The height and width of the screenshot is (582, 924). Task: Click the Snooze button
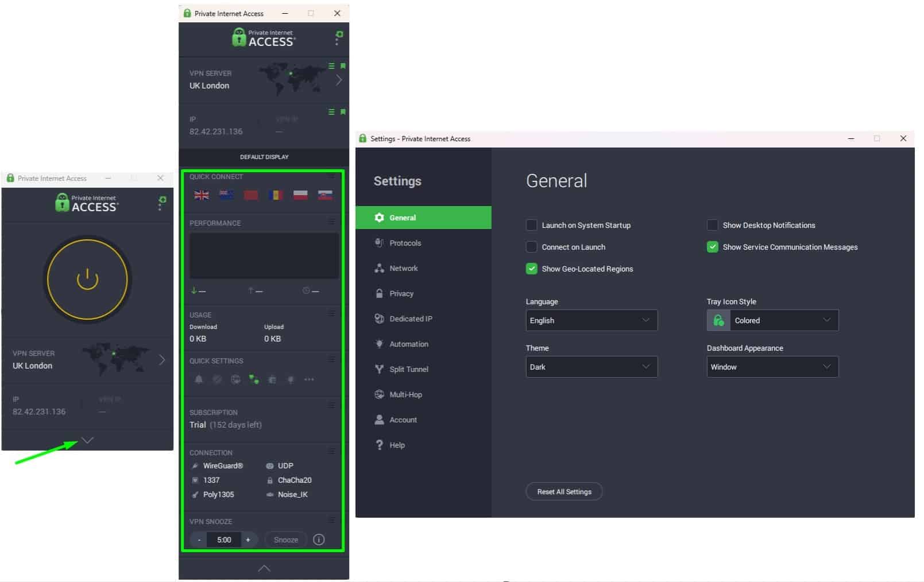coord(286,540)
